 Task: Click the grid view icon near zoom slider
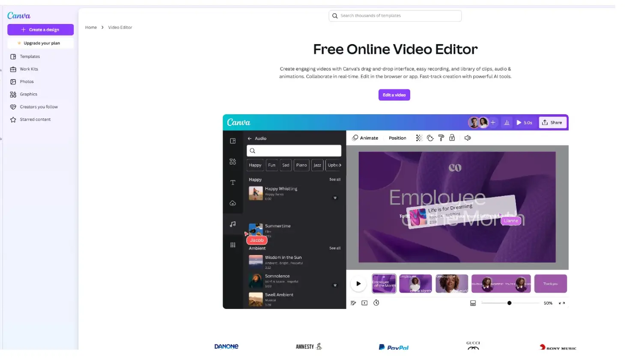(x=473, y=303)
